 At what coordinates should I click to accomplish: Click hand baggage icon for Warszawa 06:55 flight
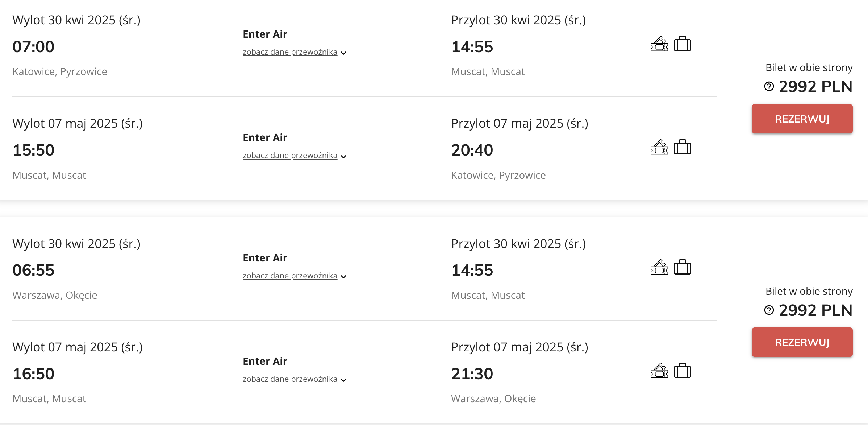point(659,268)
